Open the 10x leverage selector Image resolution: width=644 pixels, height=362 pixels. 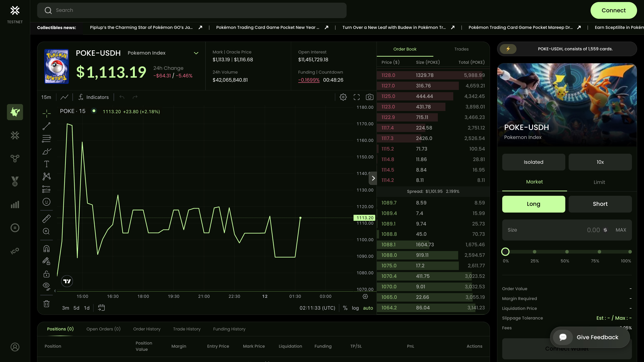(x=600, y=162)
